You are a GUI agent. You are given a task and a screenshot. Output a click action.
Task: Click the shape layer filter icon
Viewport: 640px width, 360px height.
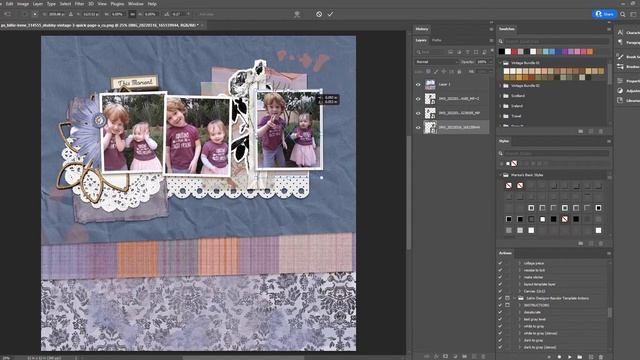tap(476, 52)
